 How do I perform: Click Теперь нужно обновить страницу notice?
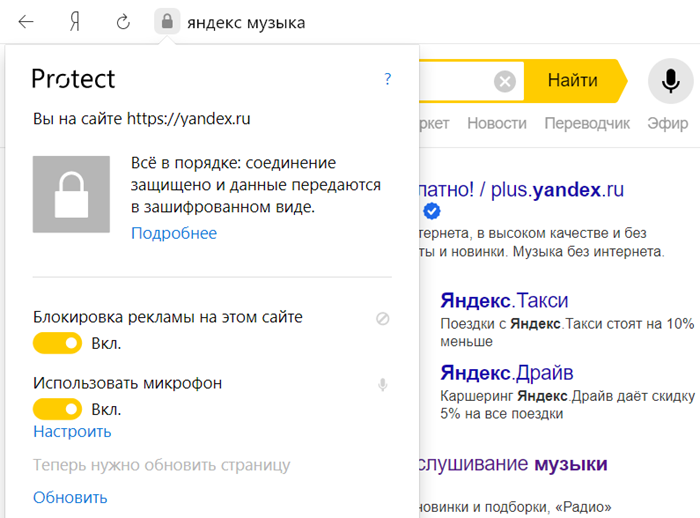162,465
